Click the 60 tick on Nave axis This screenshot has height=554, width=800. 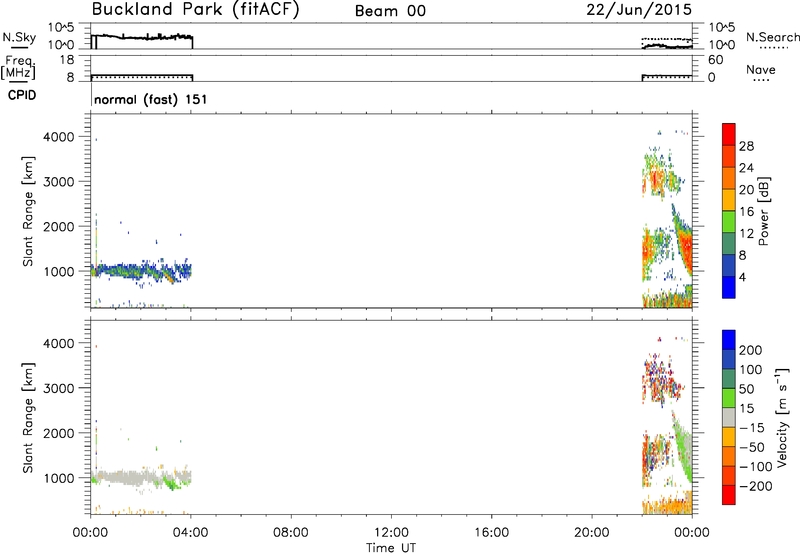tap(715, 60)
